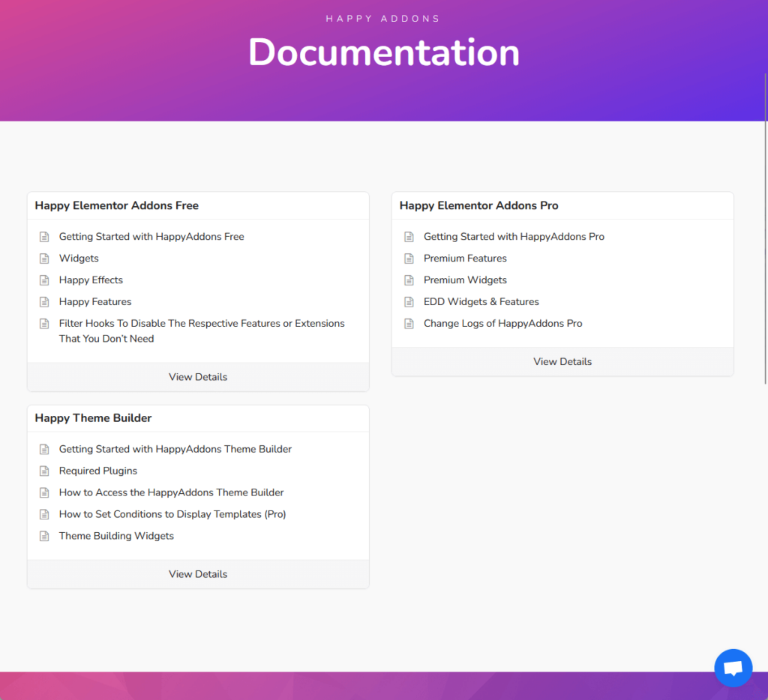Open EDD Widgets & Features link
Screen dimensions: 768x700
tap(481, 301)
